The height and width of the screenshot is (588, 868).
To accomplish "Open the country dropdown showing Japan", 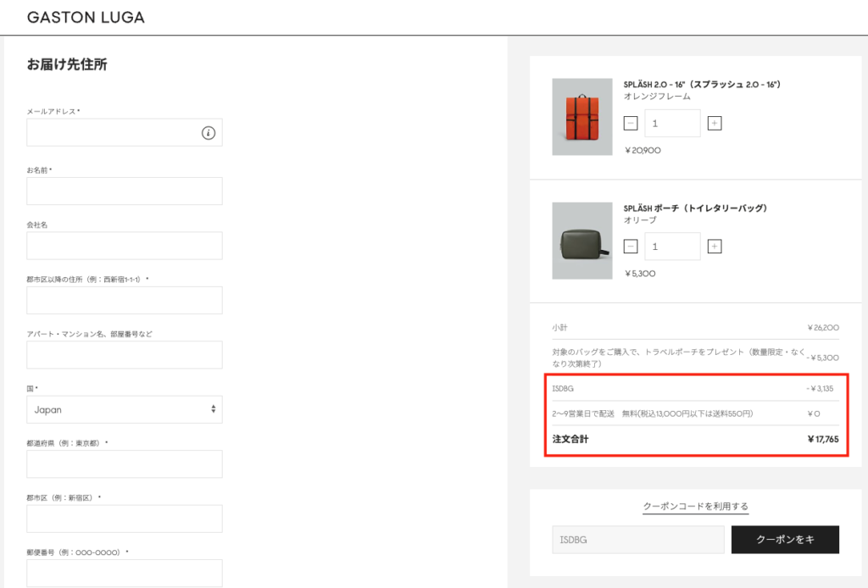I will pos(124,409).
